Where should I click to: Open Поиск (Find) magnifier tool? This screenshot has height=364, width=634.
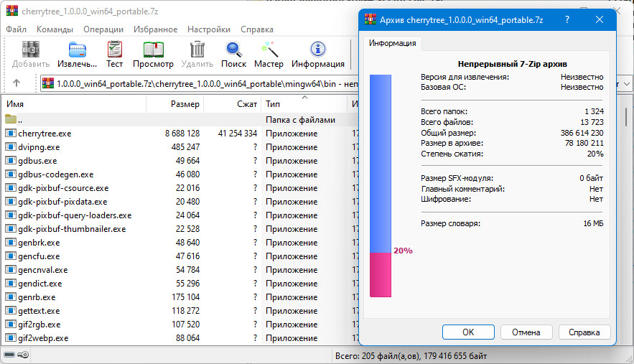pyautogui.click(x=233, y=50)
